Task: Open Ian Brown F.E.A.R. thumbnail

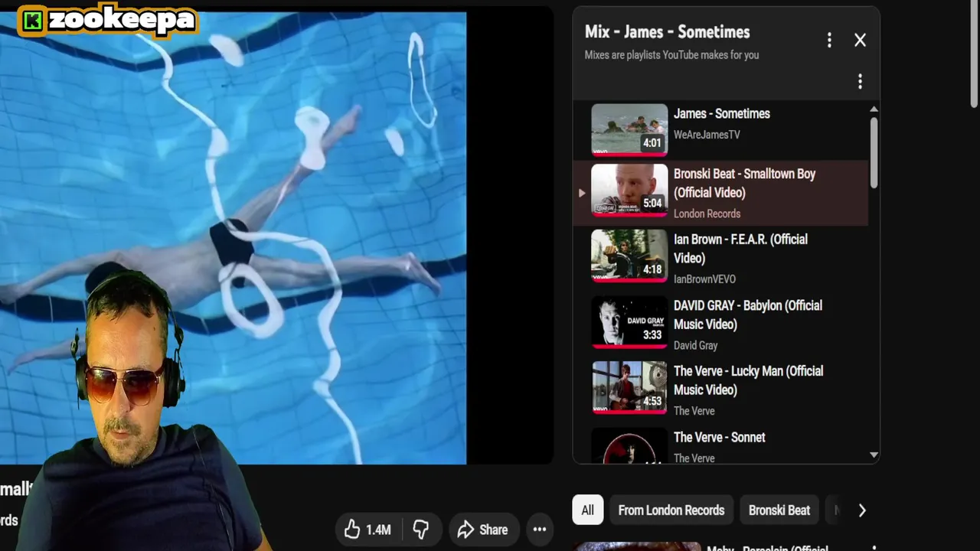Action: pos(629,256)
